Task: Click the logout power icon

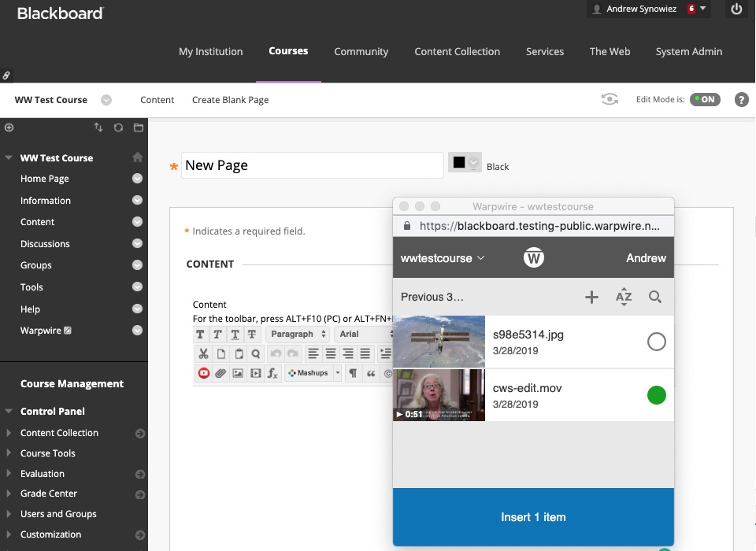Action: point(736,9)
